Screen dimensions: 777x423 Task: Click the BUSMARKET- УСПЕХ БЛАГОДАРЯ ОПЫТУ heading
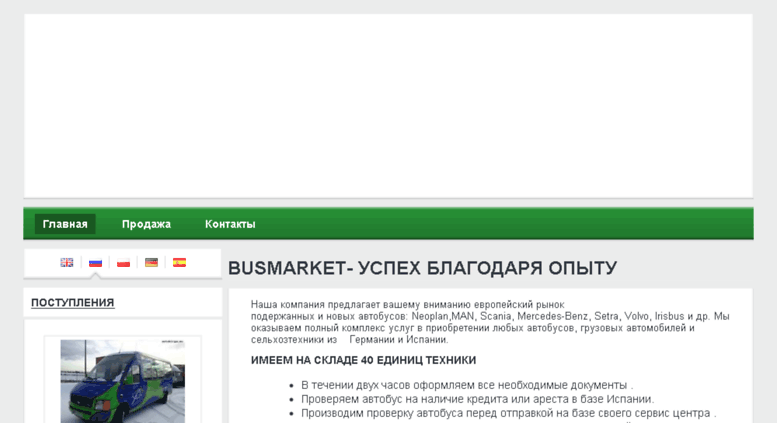coord(422,268)
